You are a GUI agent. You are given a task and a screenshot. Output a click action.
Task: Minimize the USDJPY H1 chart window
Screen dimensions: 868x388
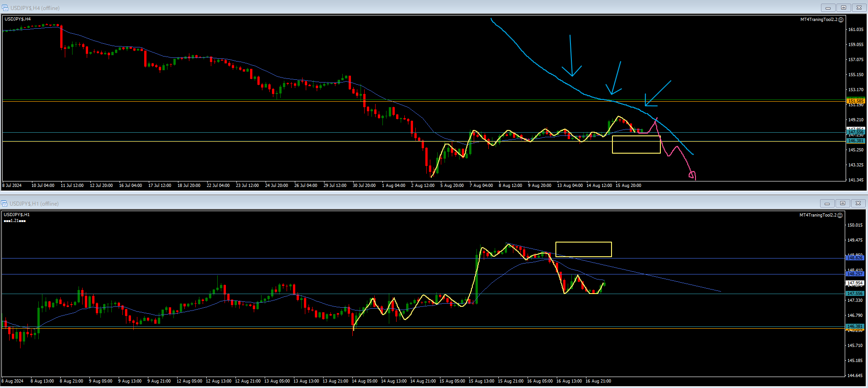(827, 203)
